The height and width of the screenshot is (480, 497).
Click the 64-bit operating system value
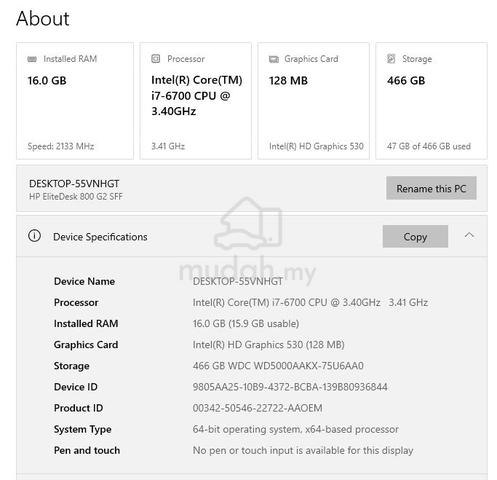coord(295,429)
